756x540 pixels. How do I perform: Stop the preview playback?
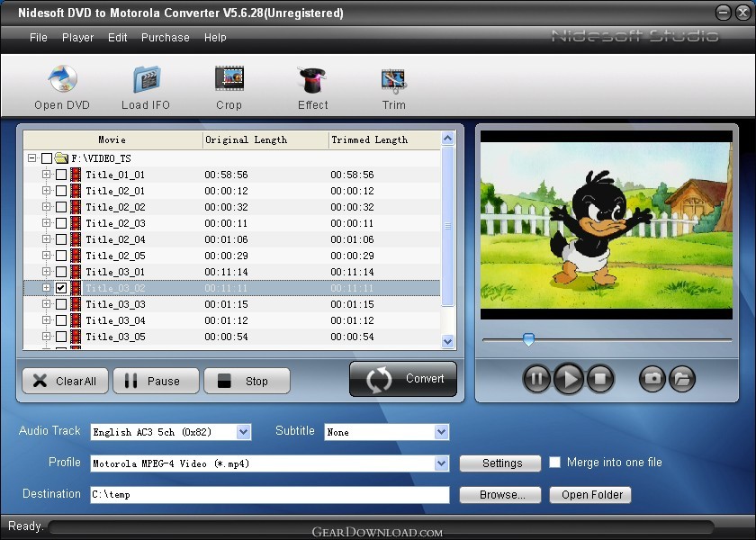coord(600,379)
